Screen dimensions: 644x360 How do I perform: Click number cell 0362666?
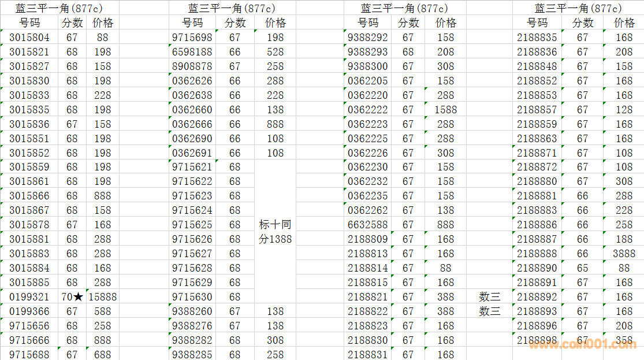click(192, 124)
